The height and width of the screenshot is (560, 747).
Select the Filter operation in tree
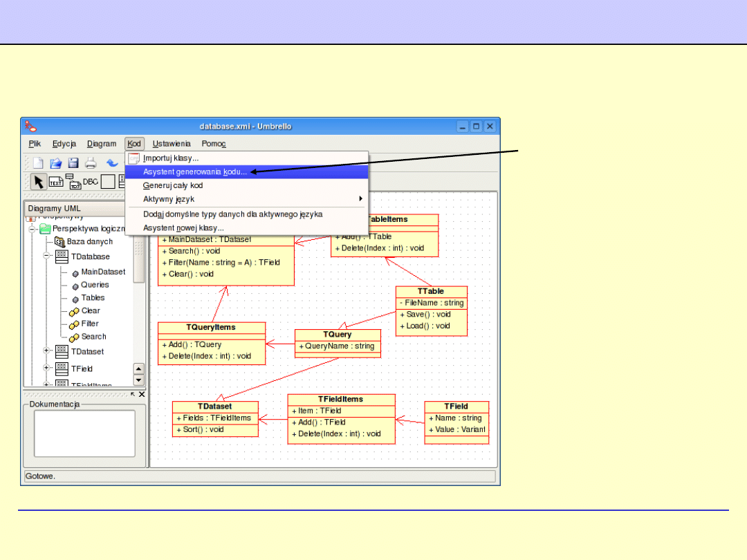[x=89, y=324]
